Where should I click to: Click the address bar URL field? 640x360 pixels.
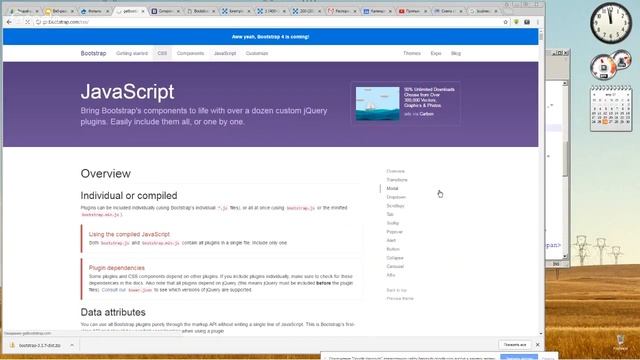[x=269, y=22]
